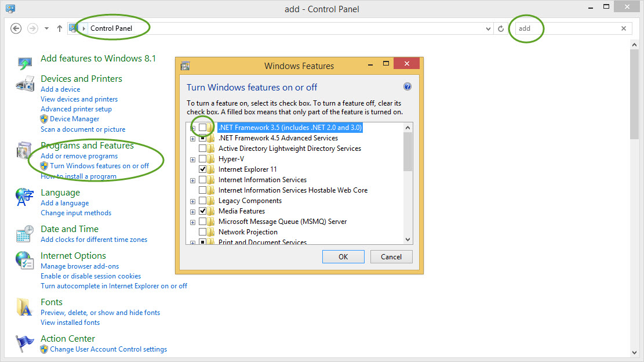Expand Internet Information Services node
Screen dimensions: 644x362
(192, 180)
